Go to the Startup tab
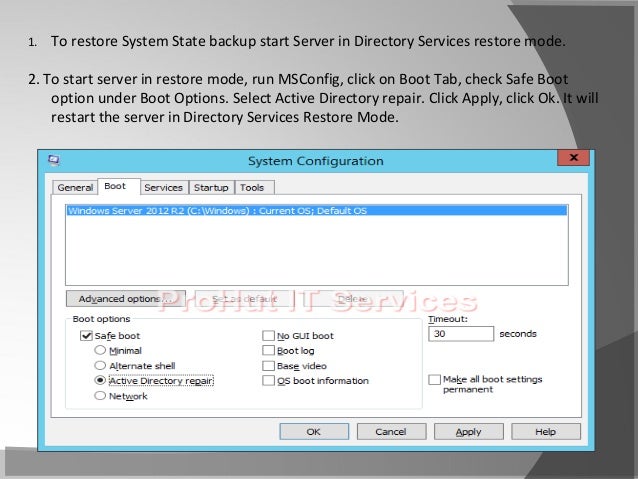The height and width of the screenshot is (479, 638). 211,188
